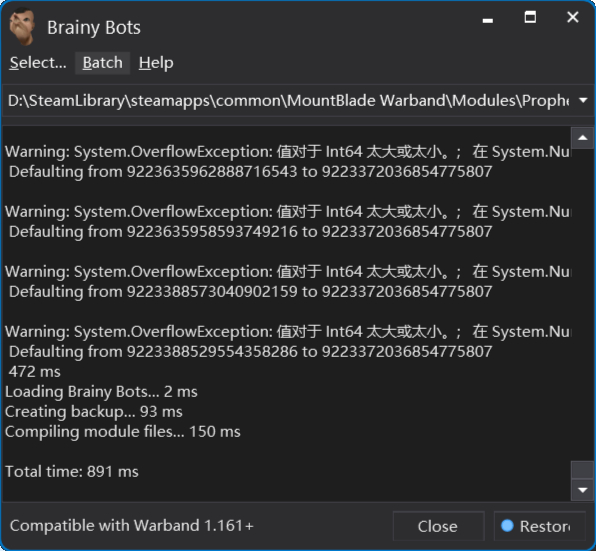This screenshot has height=551, width=596.
Task: Click the log scrollbar down arrow
Action: 583,490
